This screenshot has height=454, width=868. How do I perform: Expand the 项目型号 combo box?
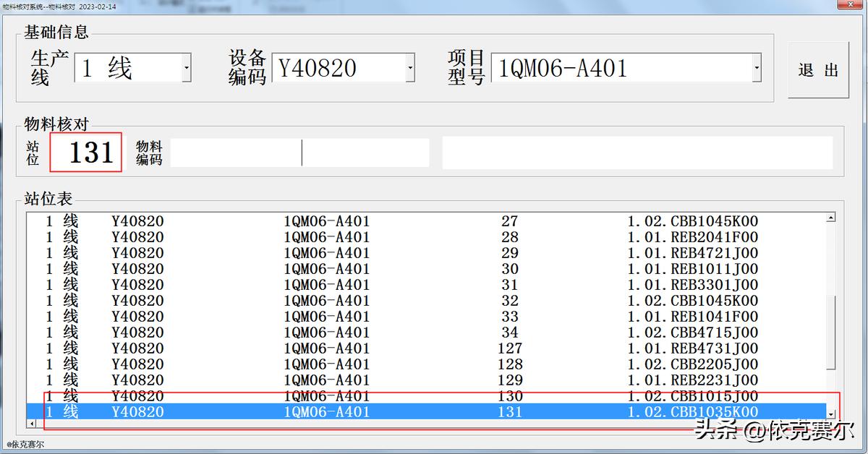point(758,67)
